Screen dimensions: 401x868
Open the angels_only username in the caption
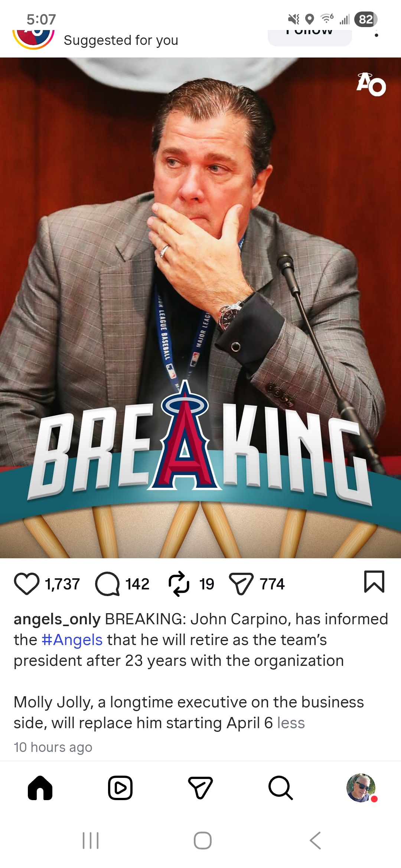57,619
